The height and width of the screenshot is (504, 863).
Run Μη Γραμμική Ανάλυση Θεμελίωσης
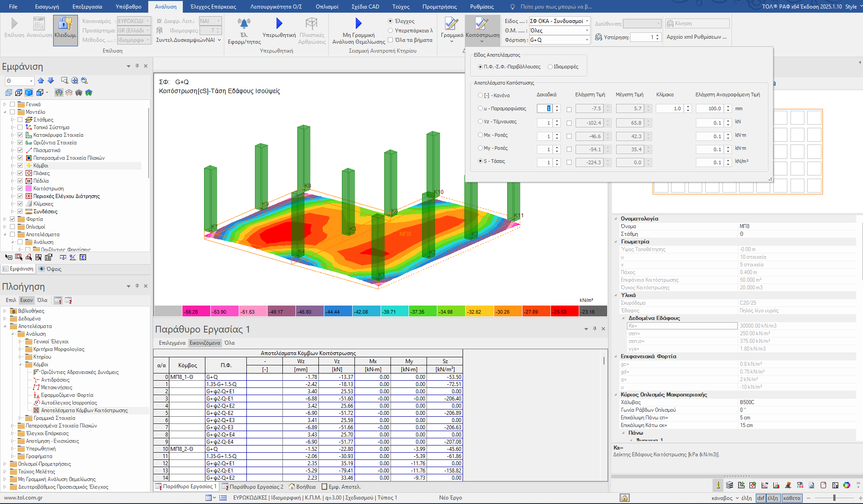(358, 23)
